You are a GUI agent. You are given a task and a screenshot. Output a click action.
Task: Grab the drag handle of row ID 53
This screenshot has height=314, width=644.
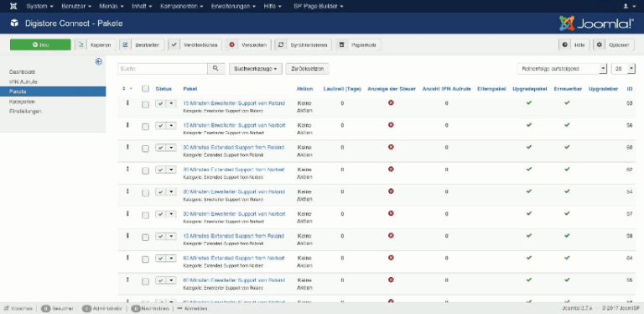coord(127,103)
